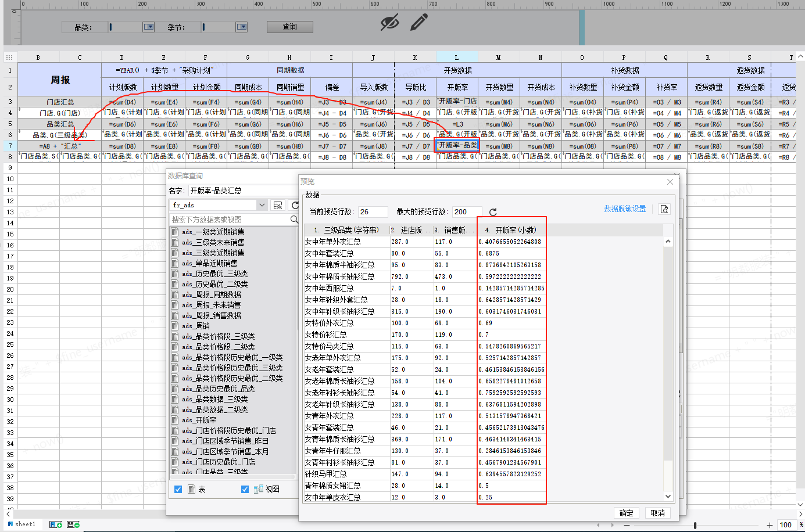This screenshot has width=805, height=532.
Task: Uncheck the 表 checkbox
Action: pos(178,490)
